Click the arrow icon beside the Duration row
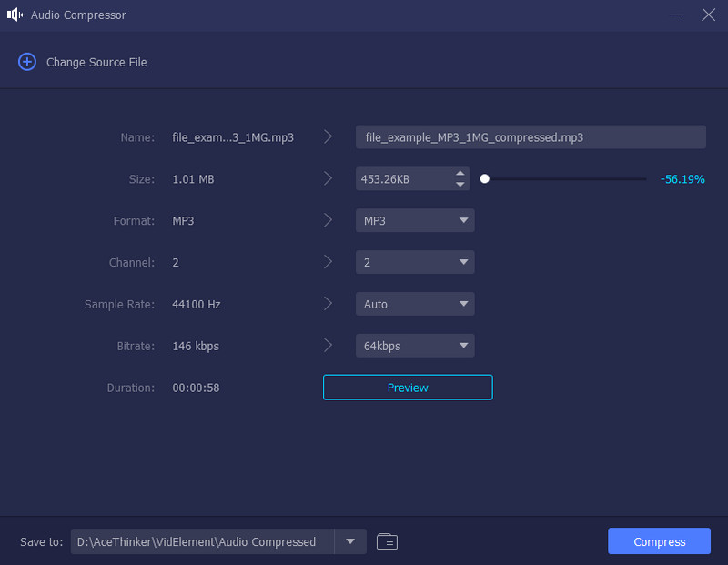Image resolution: width=728 pixels, height=565 pixels. 328,388
